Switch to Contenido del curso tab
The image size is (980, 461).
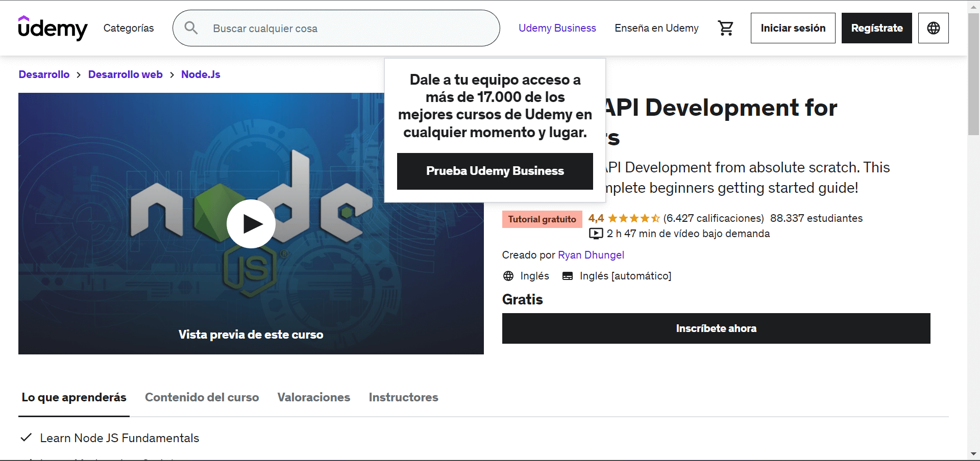pos(202,397)
